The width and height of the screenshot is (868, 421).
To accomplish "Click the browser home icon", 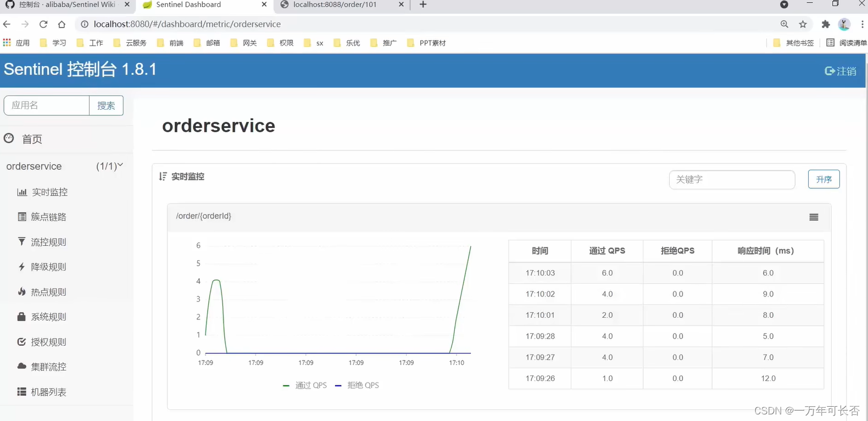I will coord(62,24).
